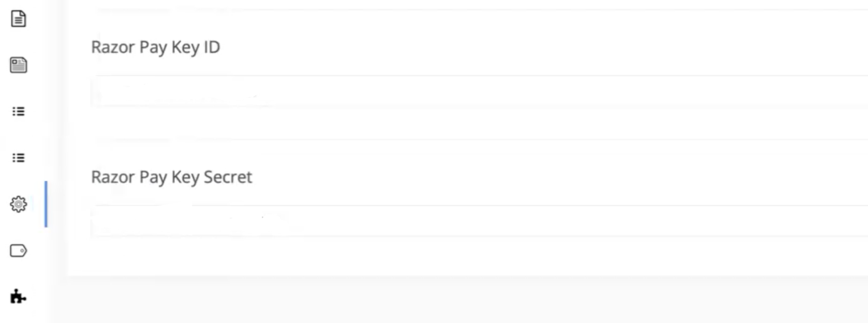Click sidebar gap between list icons
Image resolution: width=868 pixels, height=323 pixels.
tap(19, 135)
